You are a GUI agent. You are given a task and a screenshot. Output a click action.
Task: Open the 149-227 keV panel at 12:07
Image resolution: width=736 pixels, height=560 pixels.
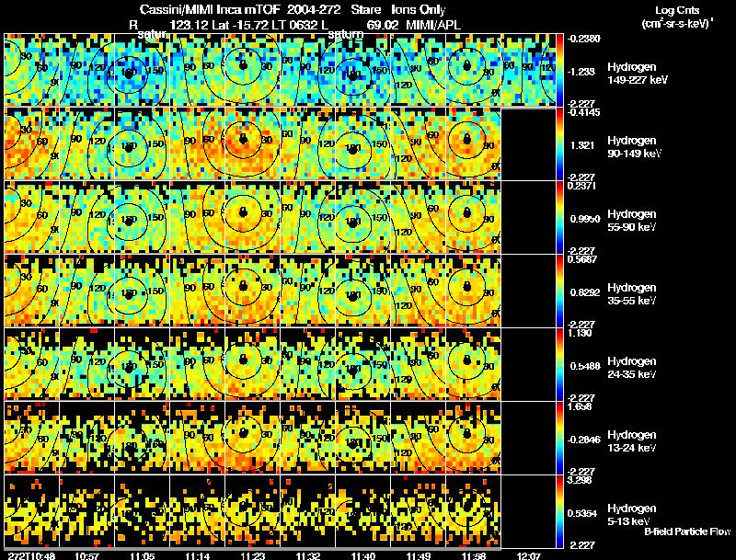[x=528, y=71]
